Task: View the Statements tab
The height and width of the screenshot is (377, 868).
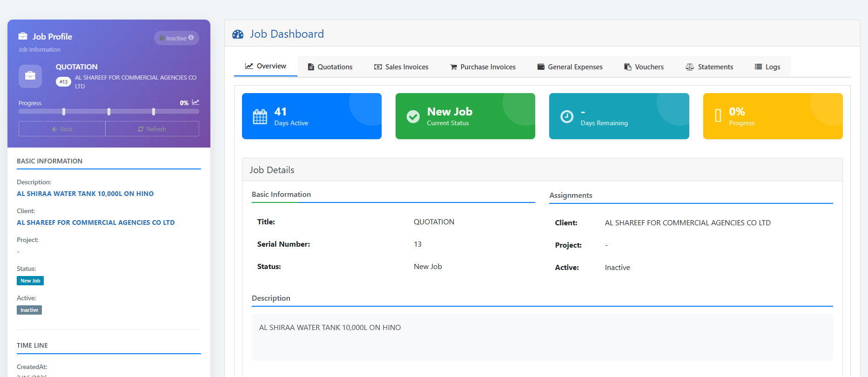Action: click(709, 67)
